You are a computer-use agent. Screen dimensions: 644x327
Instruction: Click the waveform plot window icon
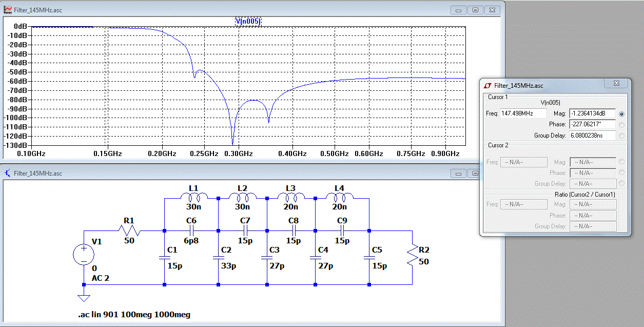[8, 9]
